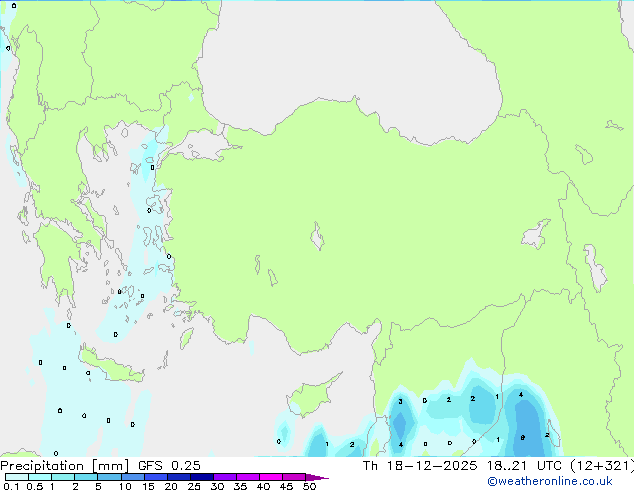Click the "45" legend tick label

pyautogui.click(x=286, y=486)
